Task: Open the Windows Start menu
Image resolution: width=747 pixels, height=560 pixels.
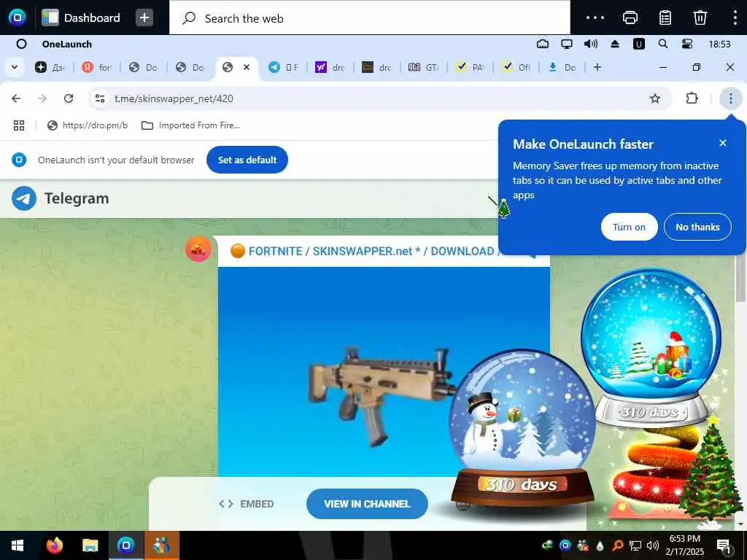Action: (x=18, y=545)
